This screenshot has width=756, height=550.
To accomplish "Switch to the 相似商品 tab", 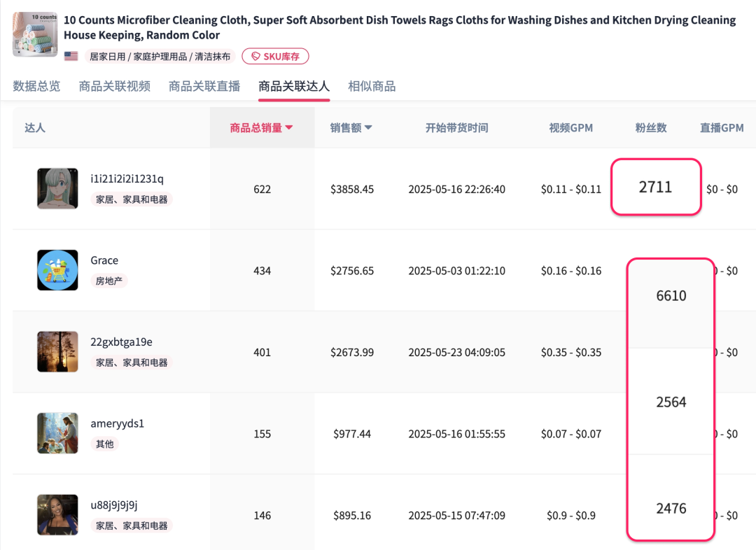I will point(372,85).
